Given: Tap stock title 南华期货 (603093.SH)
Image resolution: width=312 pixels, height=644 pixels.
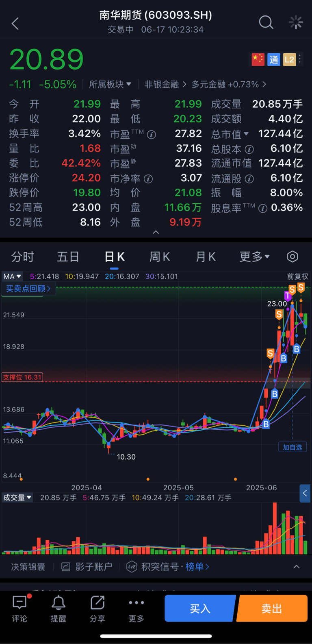Looking at the screenshot, I should 156,15.
